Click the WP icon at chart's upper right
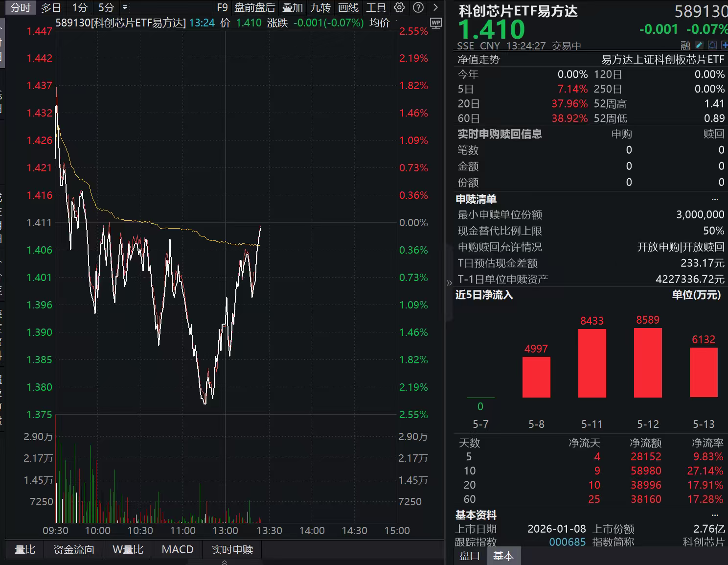 (x=435, y=23)
